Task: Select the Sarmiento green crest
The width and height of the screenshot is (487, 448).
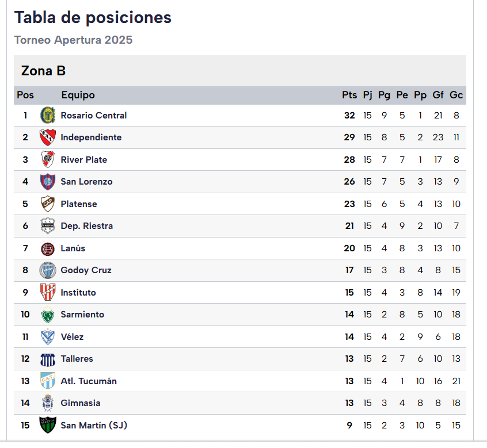Action: click(48, 315)
